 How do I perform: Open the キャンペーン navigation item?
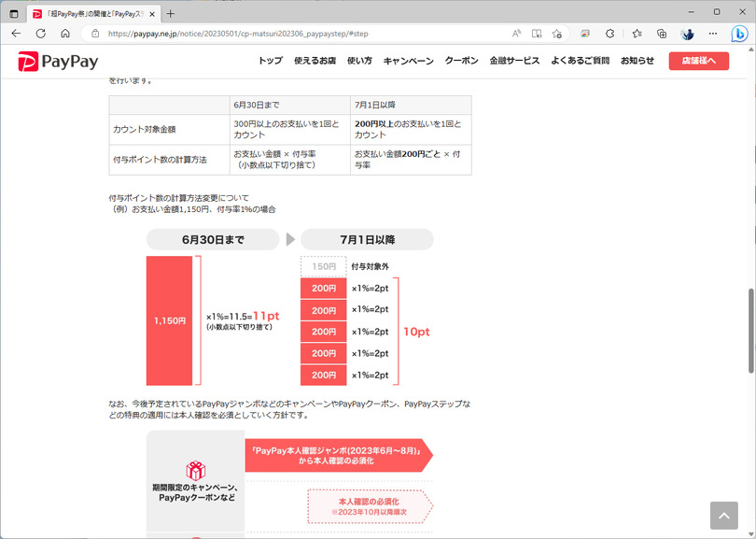coord(409,61)
